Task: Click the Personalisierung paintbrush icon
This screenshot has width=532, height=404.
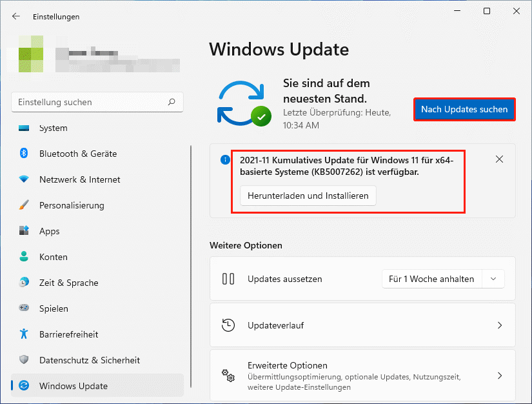Action: (24, 205)
